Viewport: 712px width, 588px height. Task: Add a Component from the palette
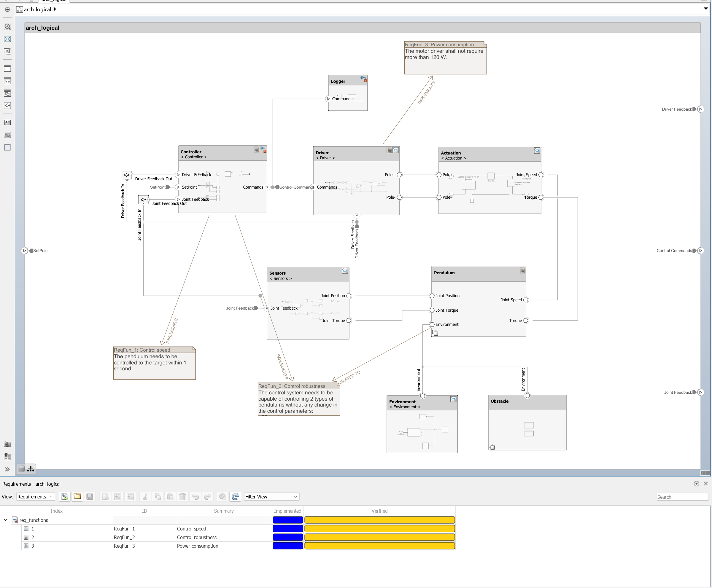(x=7, y=68)
